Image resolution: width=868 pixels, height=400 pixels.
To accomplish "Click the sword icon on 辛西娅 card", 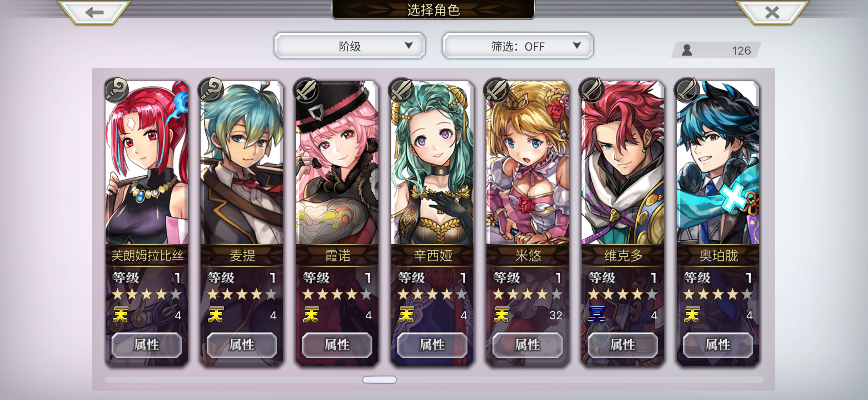I will pos(402,90).
